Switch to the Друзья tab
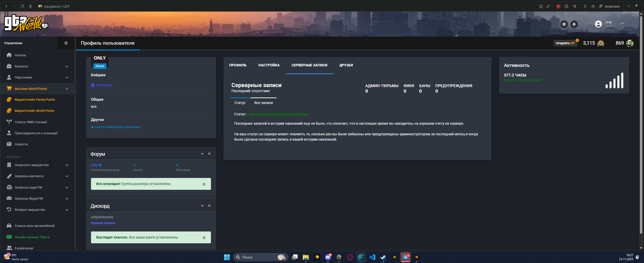This screenshot has height=263, width=644. point(346,65)
